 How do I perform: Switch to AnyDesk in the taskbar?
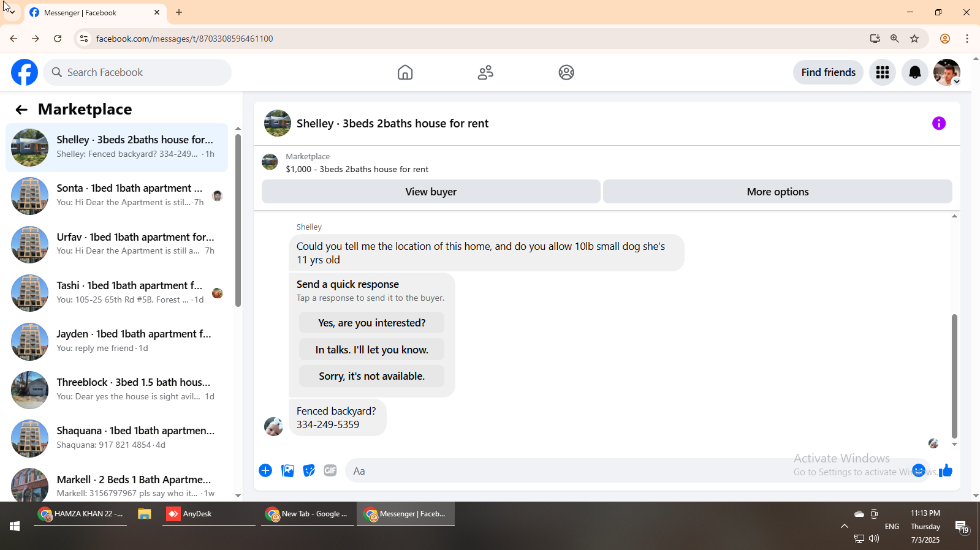tap(208, 514)
